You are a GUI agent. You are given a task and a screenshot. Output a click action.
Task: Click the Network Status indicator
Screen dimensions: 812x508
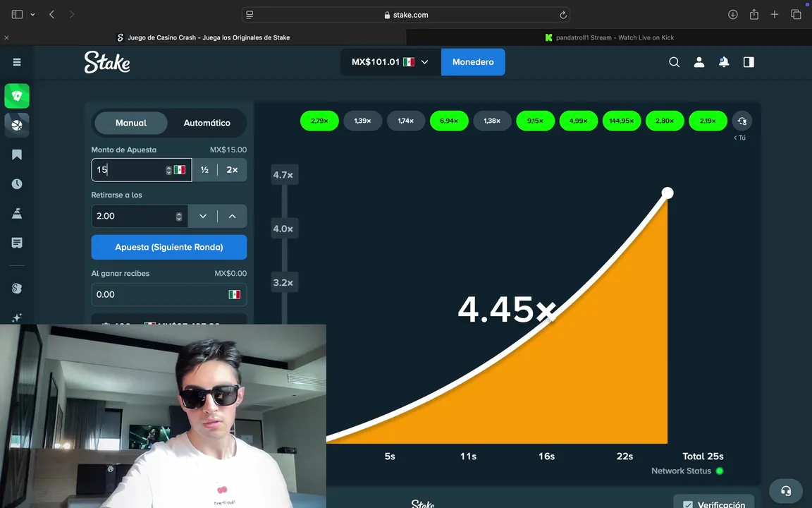[x=687, y=471]
